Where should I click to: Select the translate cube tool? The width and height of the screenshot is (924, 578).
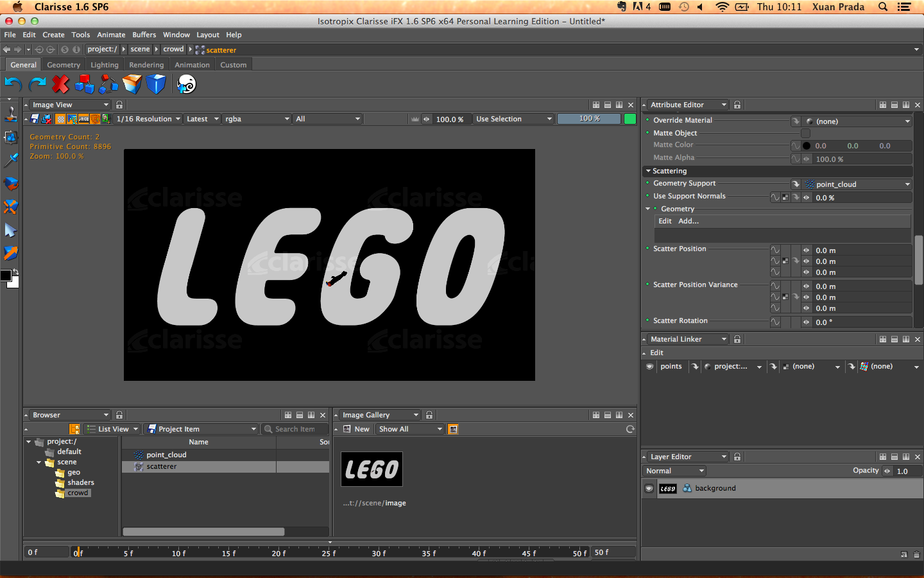(11, 253)
